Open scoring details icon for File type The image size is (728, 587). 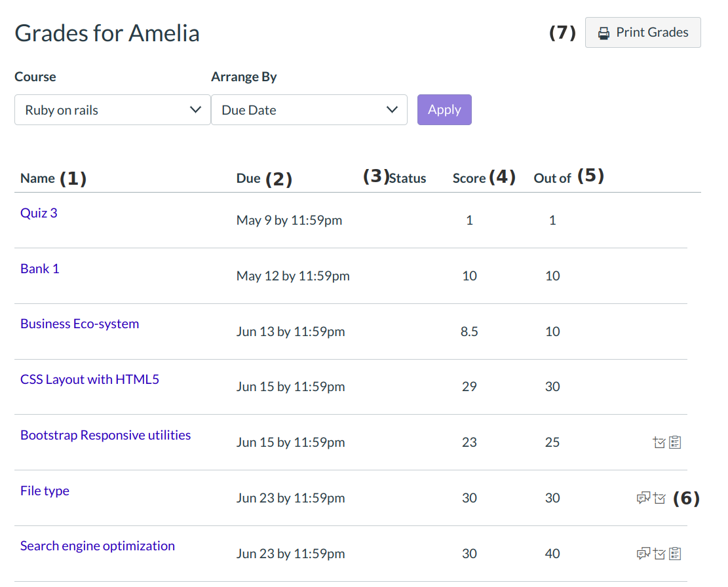click(659, 499)
